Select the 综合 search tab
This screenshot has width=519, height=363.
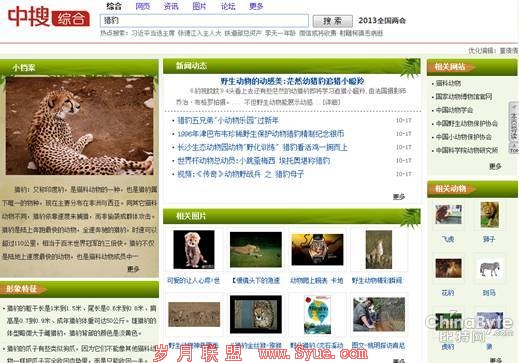(x=114, y=6)
